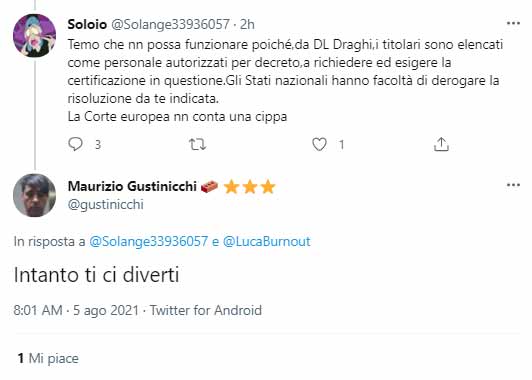Click the @gustinicchi handle
The image size is (532, 380).
click(x=106, y=205)
